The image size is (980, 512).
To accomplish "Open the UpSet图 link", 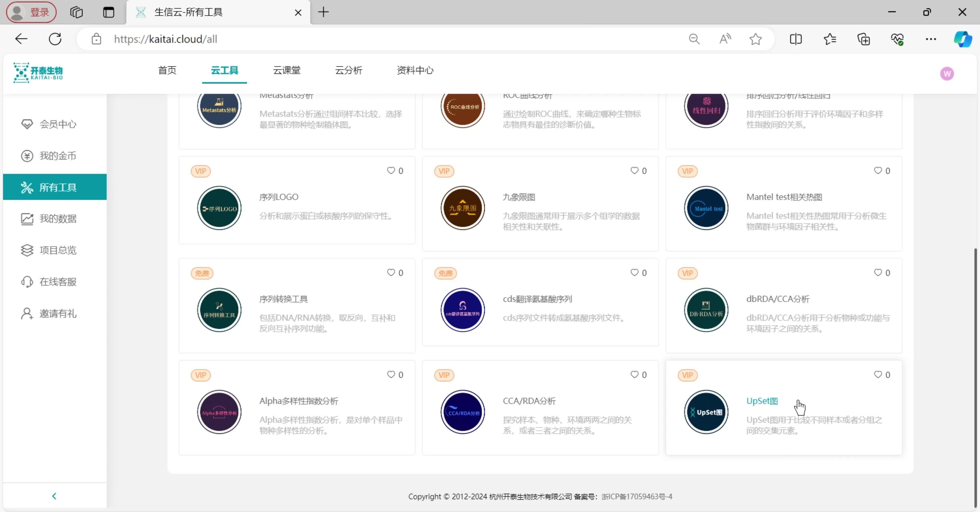I will [762, 401].
